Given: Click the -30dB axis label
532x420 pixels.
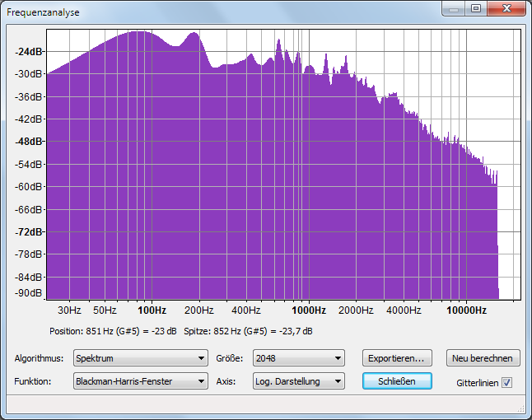Looking at the screenshot, I should (x=29, y=74).
